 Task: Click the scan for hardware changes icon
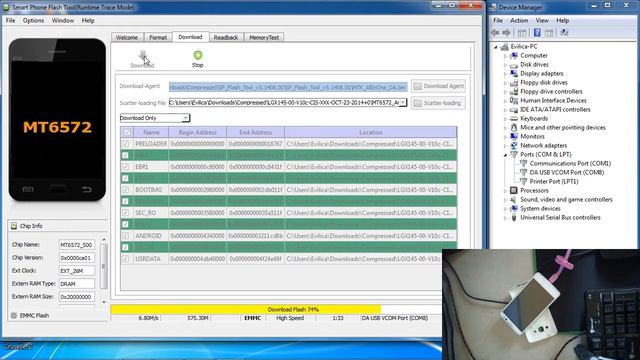(x=564, y=33)
